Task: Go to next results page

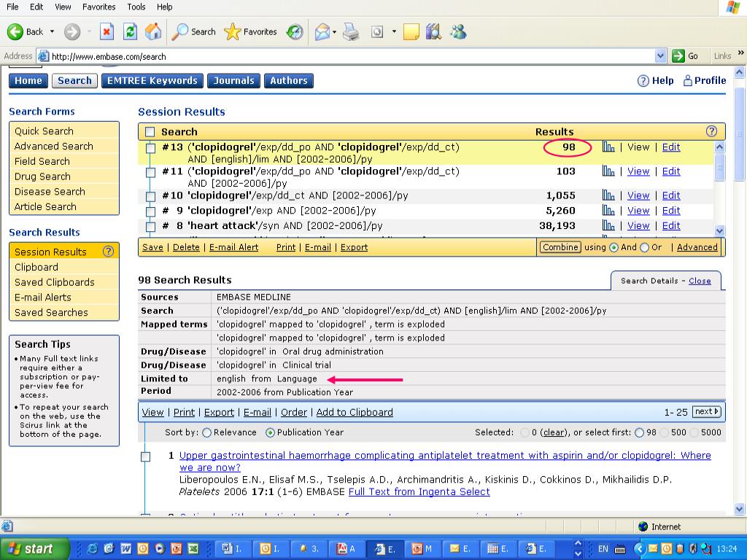Action: [706, 412]
